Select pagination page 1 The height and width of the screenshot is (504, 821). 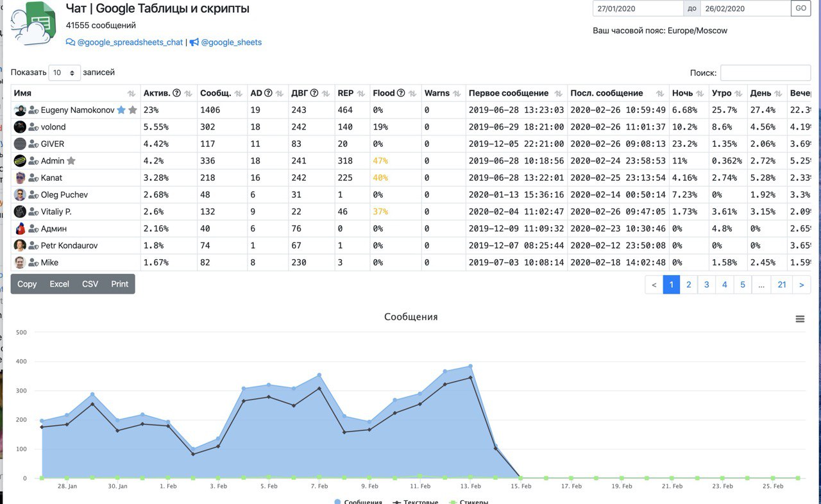[671, 285]
